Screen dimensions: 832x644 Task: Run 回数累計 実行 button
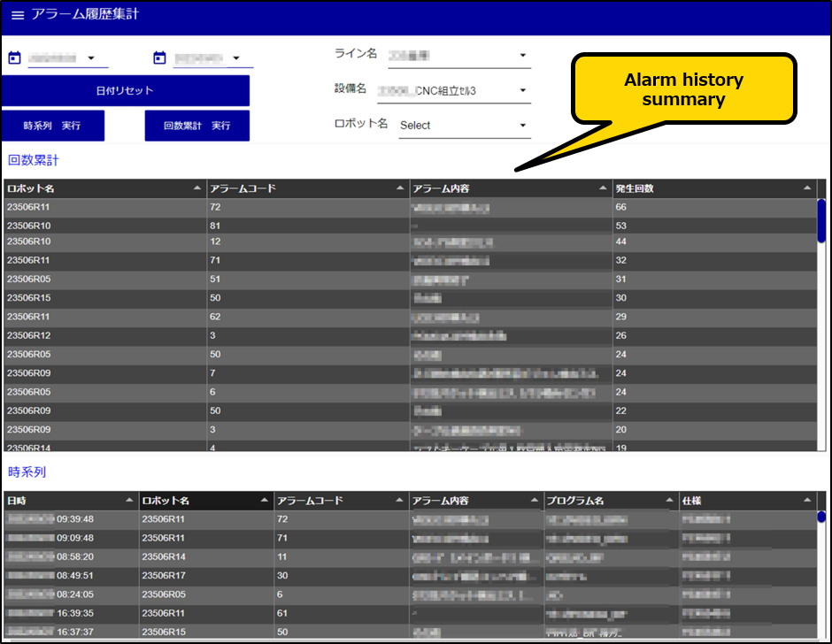coord(196,126)
